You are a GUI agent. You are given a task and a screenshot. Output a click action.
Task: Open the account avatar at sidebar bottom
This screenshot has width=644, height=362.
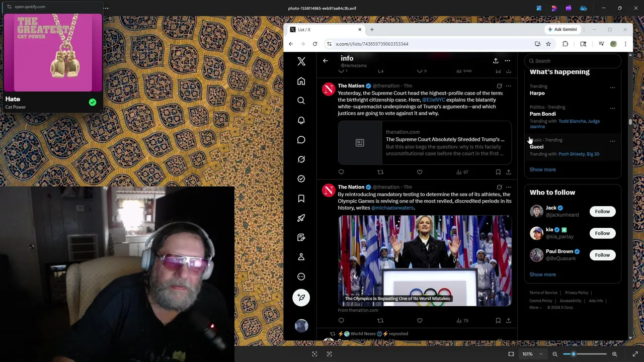pos(301,326)
